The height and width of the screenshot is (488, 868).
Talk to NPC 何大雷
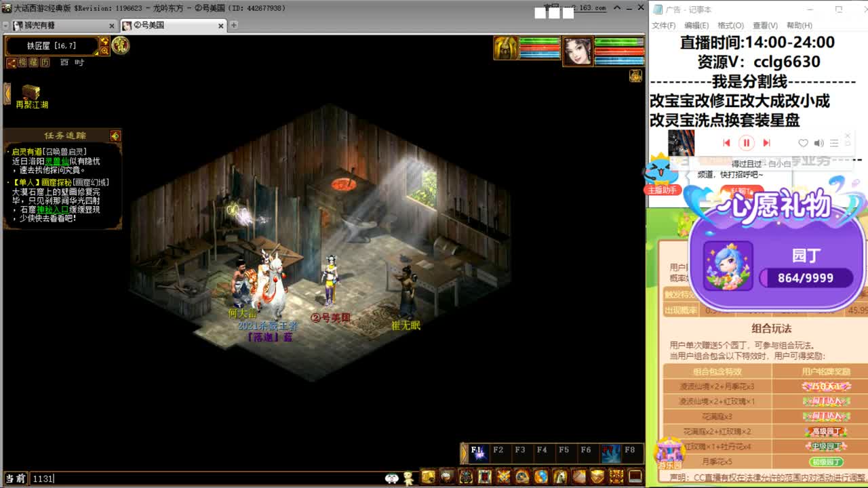coord(240,283)
